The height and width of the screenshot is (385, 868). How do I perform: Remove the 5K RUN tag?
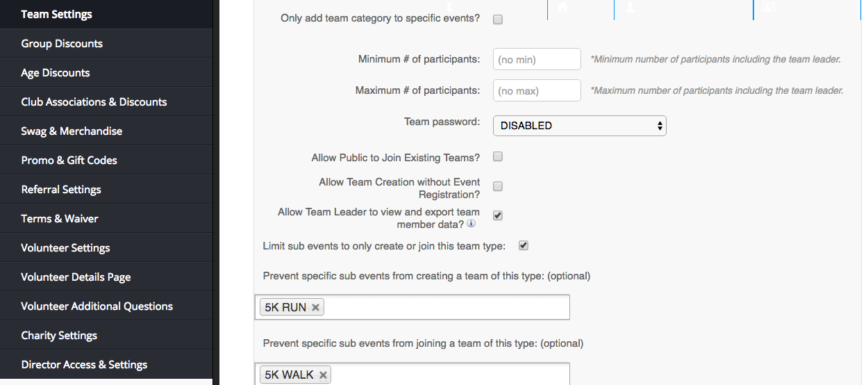point(315,307)
